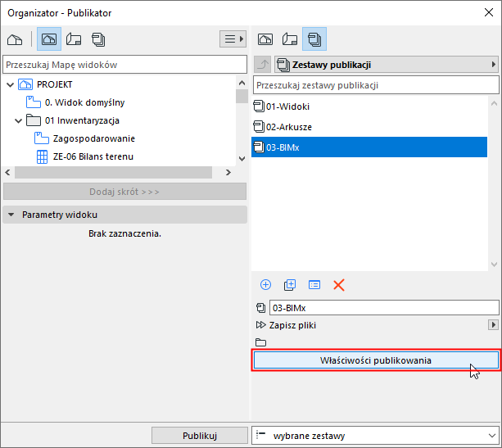
Task: Click publisher sets list scroll-up arrow
Action: 494,103
